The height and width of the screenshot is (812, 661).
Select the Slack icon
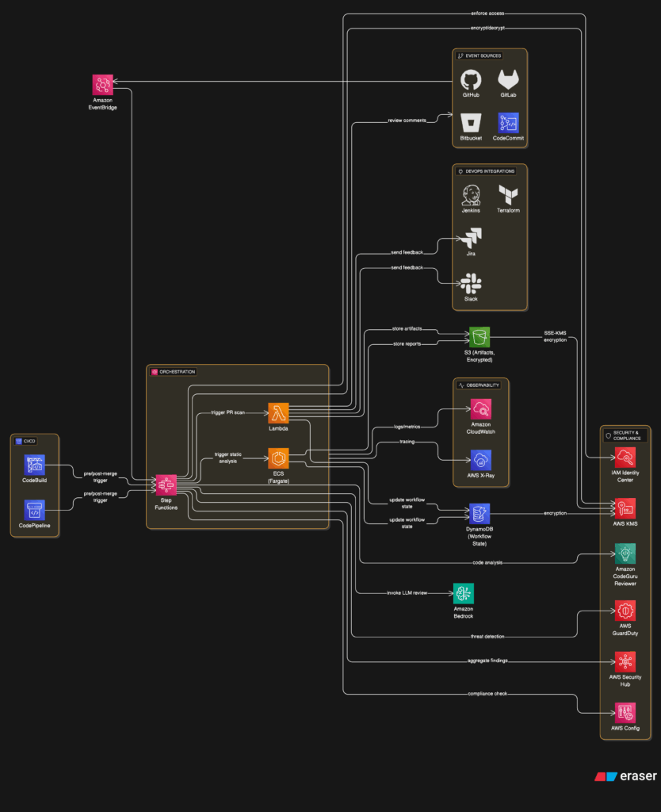471,284
